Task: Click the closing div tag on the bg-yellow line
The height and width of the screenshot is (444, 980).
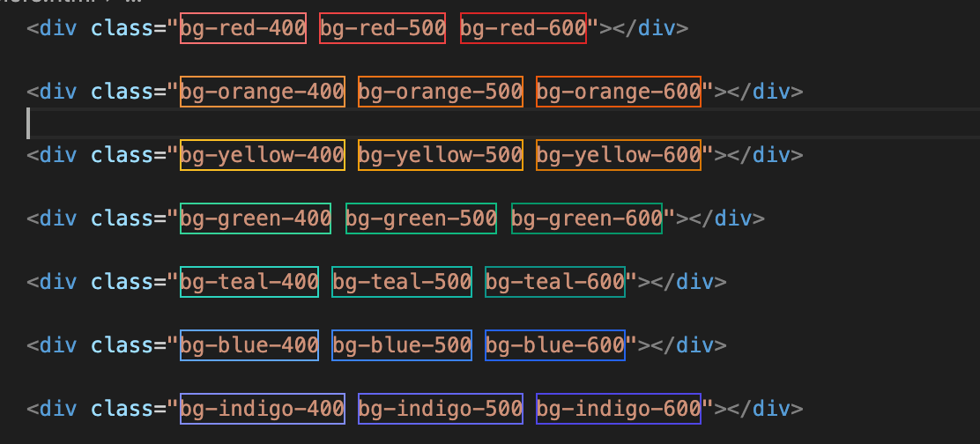Action: pyautogui.click(x=765, y=155)
